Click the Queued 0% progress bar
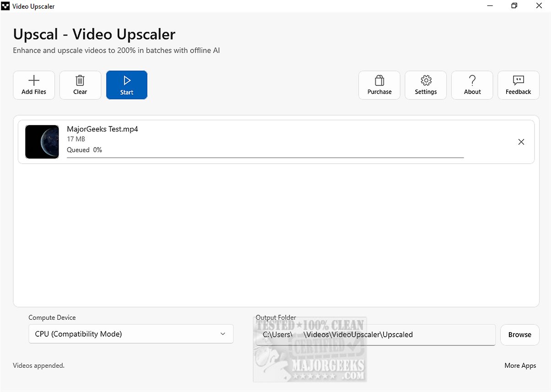Viewport: 551px width, 392px height. coord(265,157)
